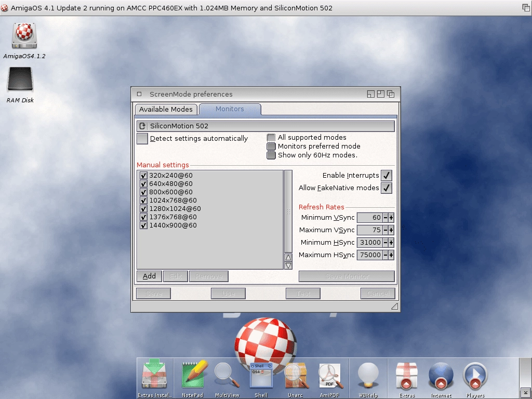Click the ScreenMode window iconify gadget
The height and width of the screenshot is (399, 532).
371,94
